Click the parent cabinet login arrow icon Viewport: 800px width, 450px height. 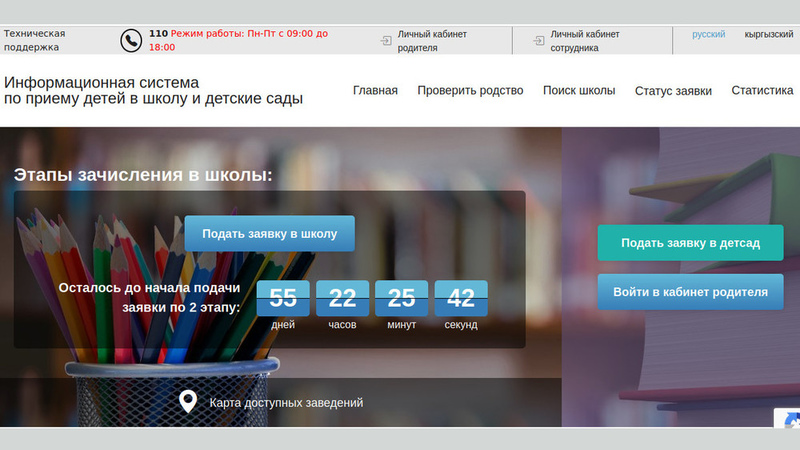[386, 40]
